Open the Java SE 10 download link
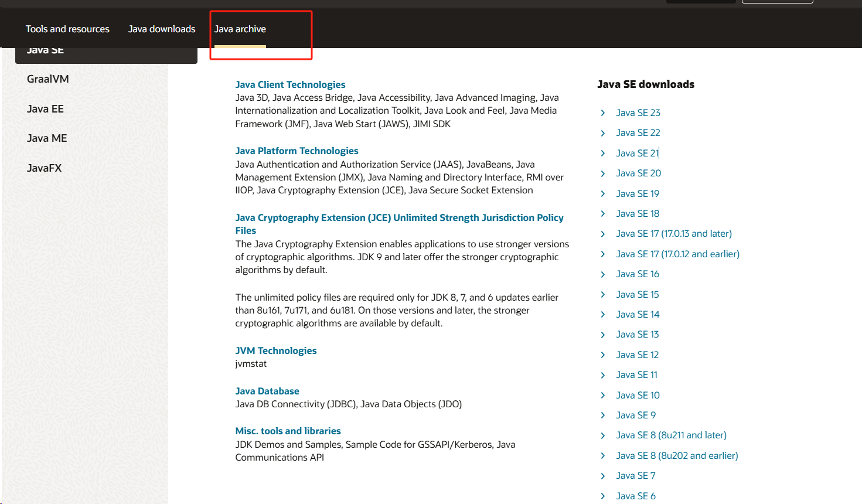862x504 pixels. [x=638, y=395]
